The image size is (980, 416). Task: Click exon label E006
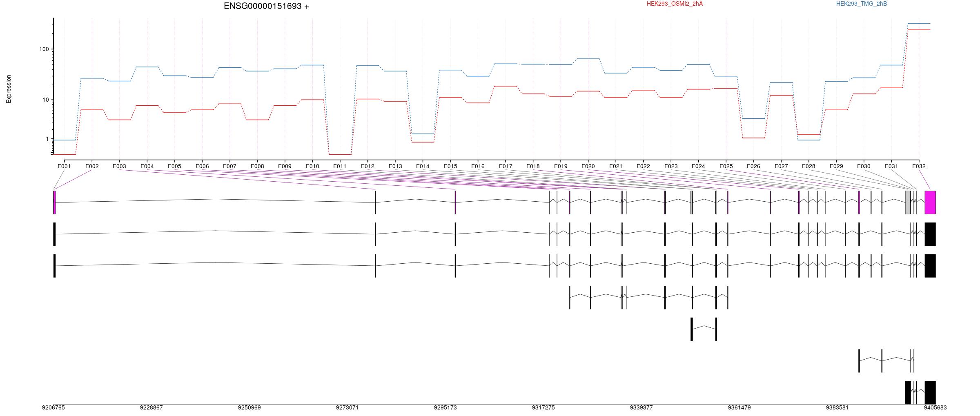202,166
